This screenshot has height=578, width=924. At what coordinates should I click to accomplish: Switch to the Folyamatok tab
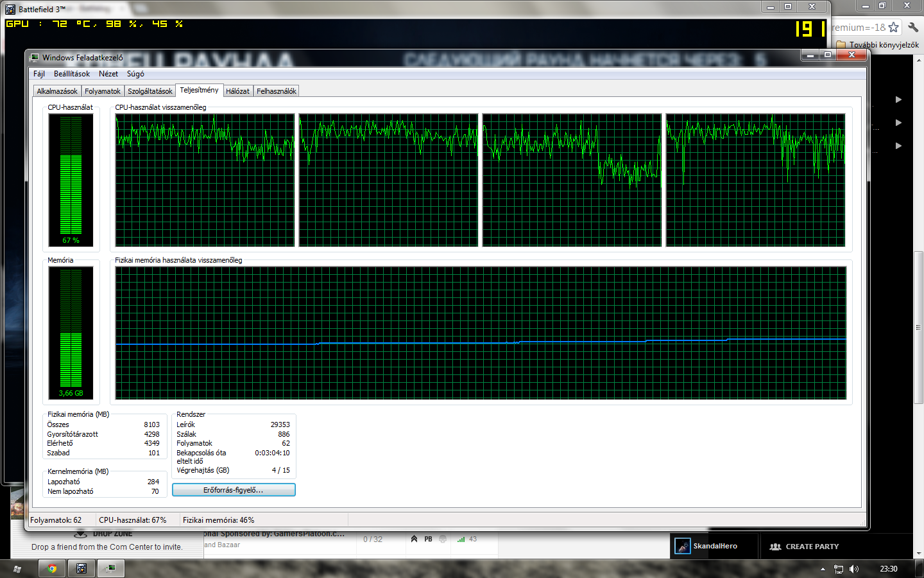tap(103, 91)
